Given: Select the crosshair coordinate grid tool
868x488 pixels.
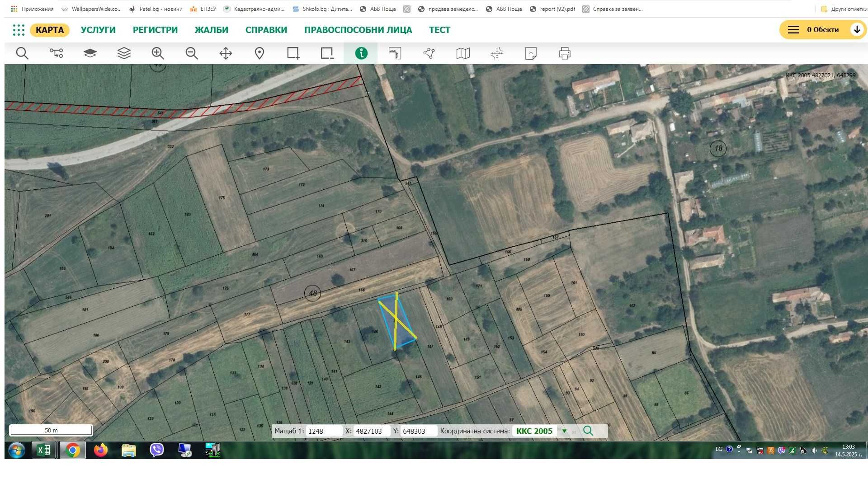Looking at the screenshot, I should pyautogui.click(x=497, y=53).
